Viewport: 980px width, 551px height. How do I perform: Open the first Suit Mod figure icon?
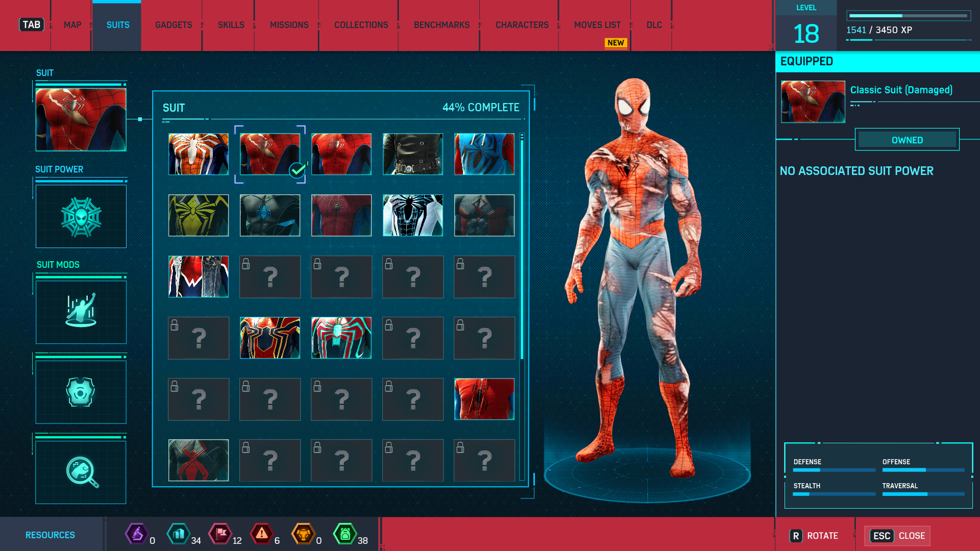(81, 312)
